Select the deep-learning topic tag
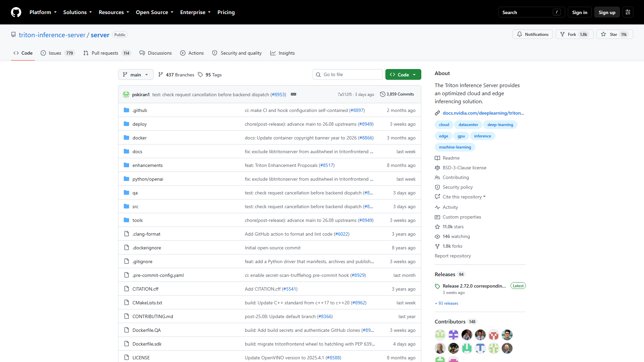The image size is (644, 362). pos(500,125)
